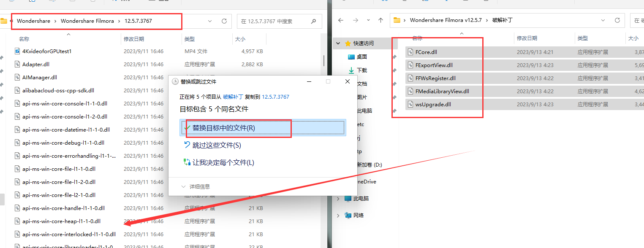
Task: Open recent locations dropdown in right window
Action: pos(368,20)
